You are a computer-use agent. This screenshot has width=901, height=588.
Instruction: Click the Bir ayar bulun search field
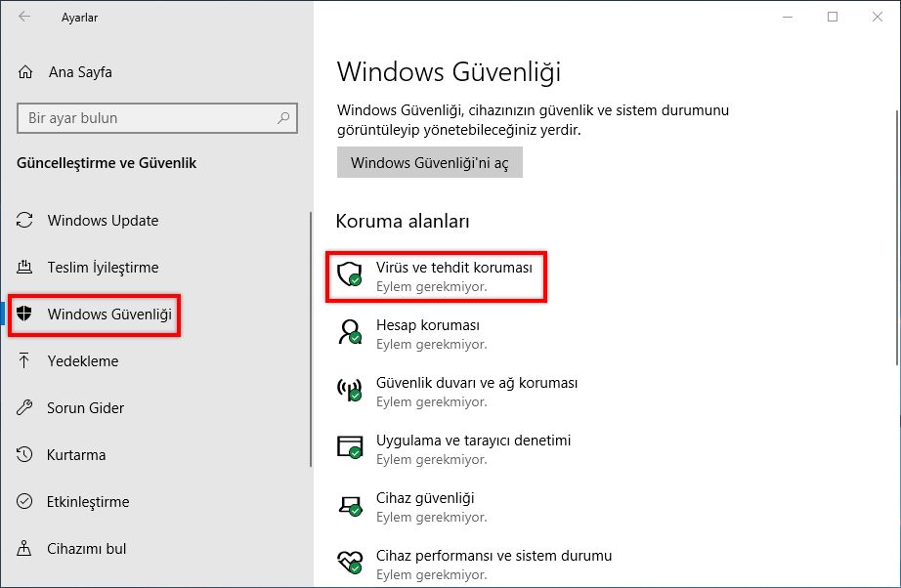coord(147,118)
